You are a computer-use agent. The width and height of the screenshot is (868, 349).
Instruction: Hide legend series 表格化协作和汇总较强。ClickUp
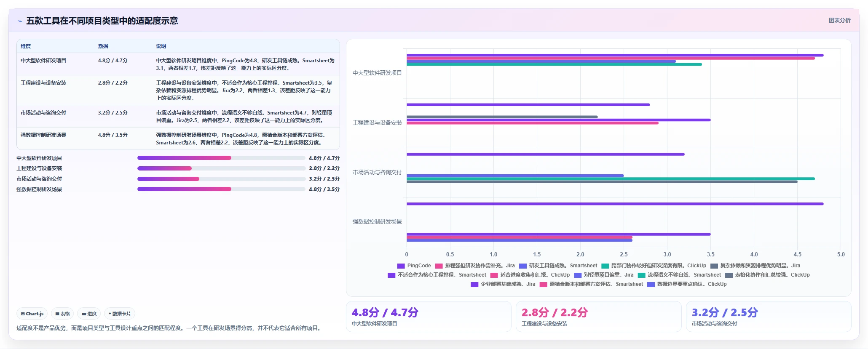click(767, 275)
